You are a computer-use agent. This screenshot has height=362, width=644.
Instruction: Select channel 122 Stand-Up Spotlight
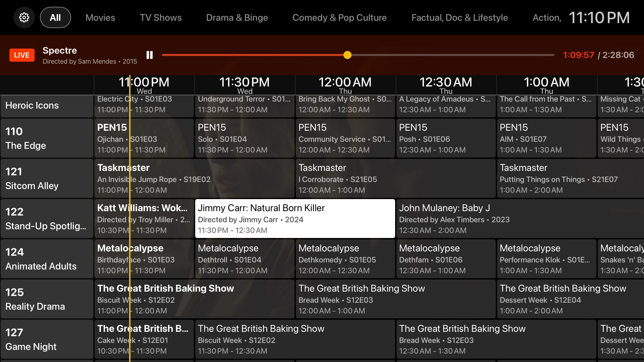click(x=47, y=219)
